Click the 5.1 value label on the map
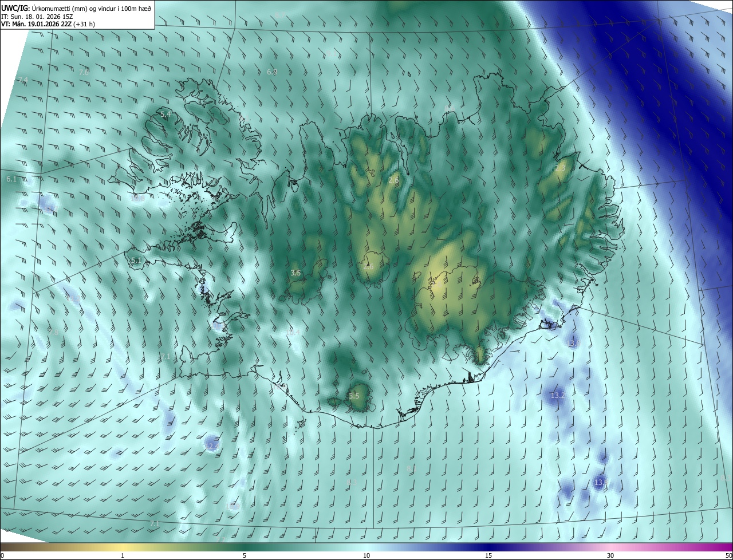Viewport: 733px width, 560px height. (x=136, y=261)
